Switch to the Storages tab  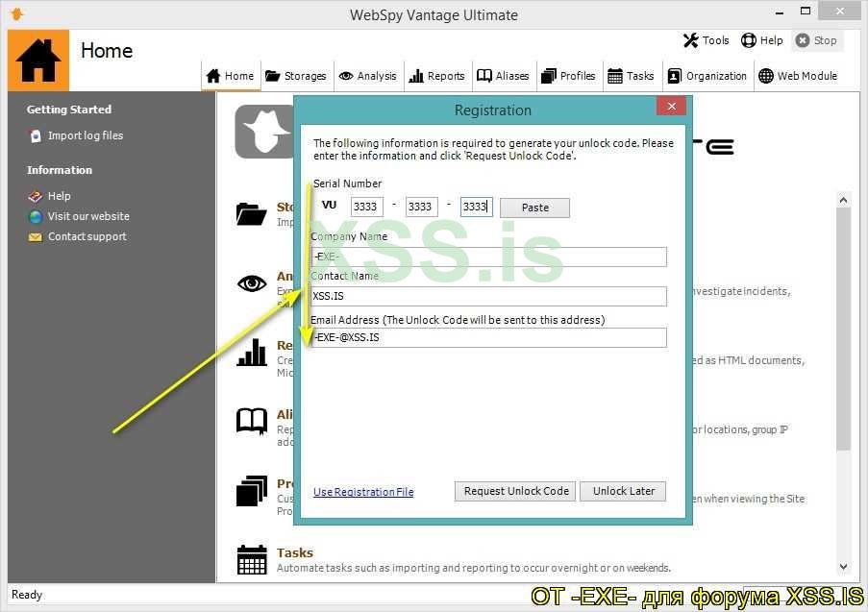[x=296, y=76]
